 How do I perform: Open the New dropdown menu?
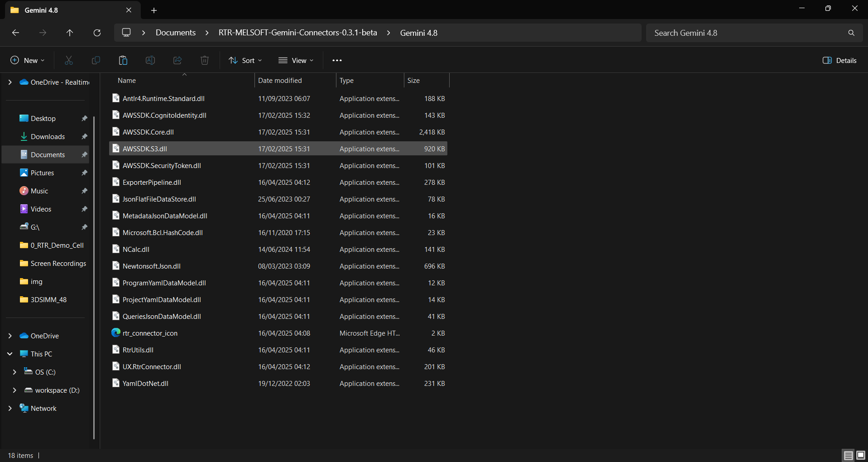[x=28, y=60]
